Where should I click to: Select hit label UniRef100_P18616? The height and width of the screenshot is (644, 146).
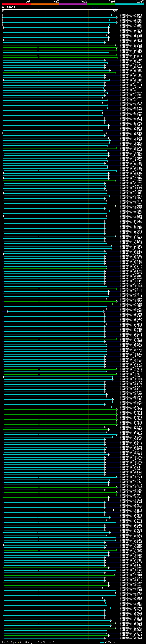coord(131,58)
